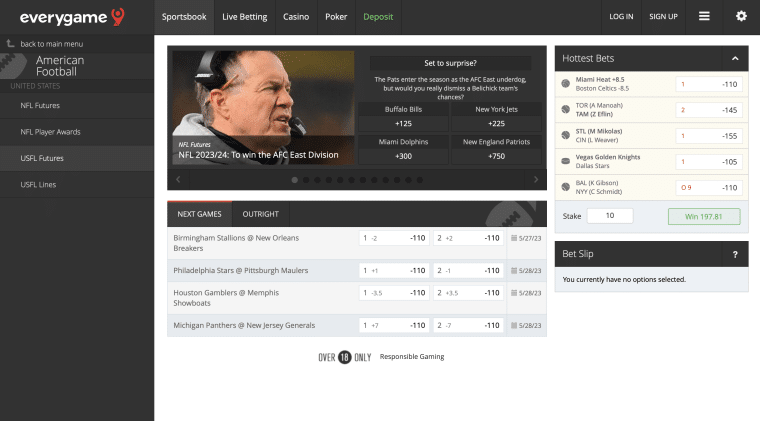
Task: Click the baseball icon beside STL (M Mikolas)
Action: click(565, 135)
